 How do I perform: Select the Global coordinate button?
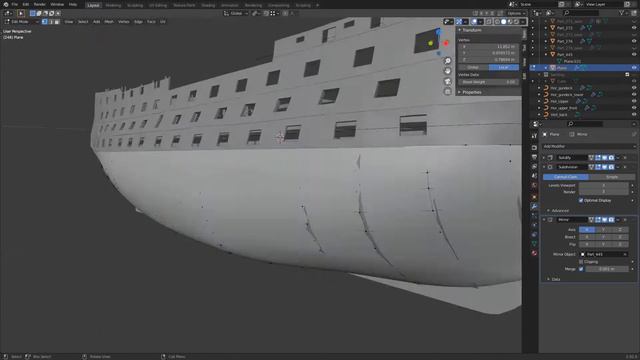click(x=473, y=67)
